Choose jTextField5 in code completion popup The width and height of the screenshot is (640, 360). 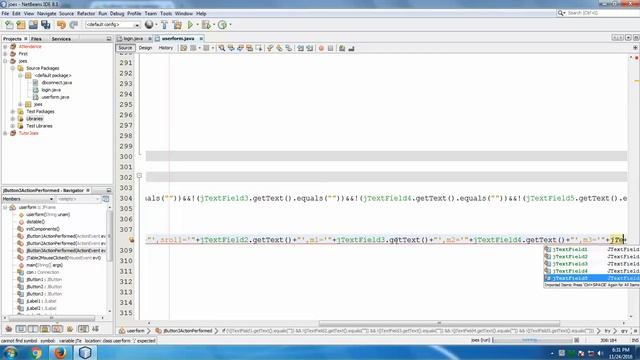[592, 278]
